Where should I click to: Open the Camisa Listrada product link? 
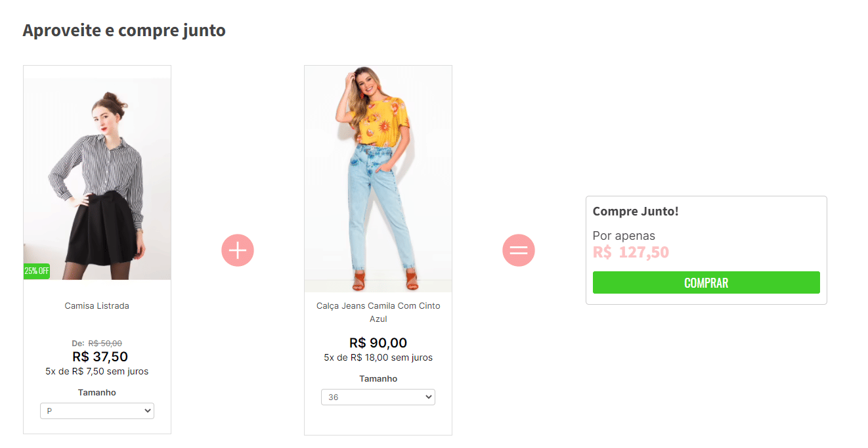point(97,306)
